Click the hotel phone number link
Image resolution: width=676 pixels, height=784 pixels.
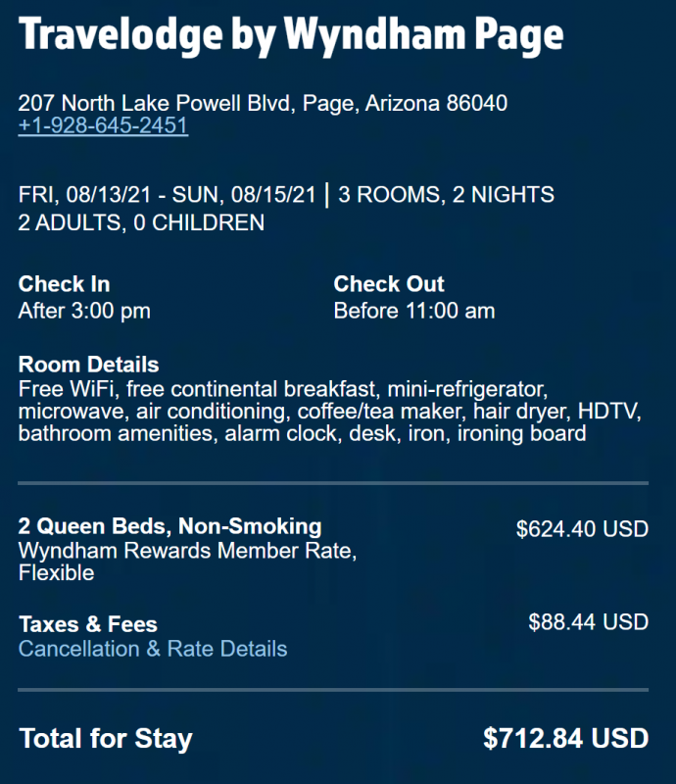tap(103, 126)
